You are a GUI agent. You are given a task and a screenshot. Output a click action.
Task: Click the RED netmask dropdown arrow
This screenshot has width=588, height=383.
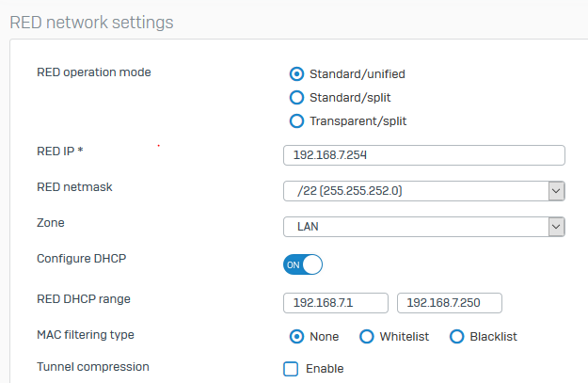pos(557,191)
